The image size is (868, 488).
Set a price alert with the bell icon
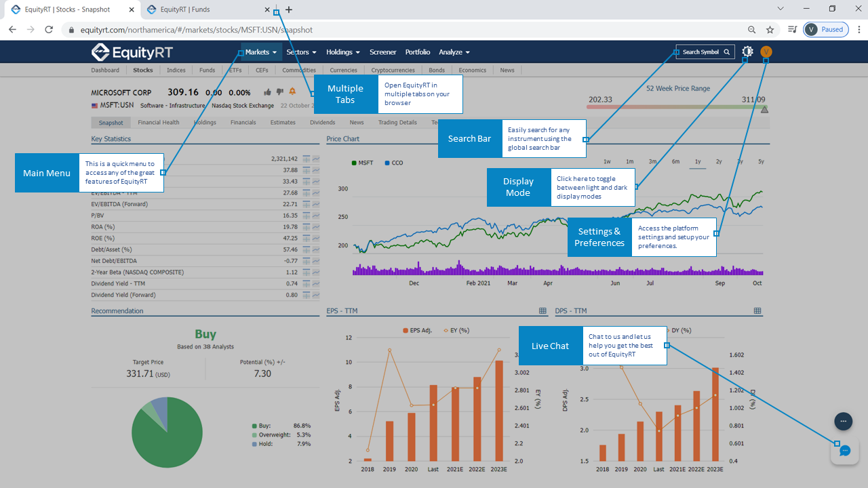293,91
